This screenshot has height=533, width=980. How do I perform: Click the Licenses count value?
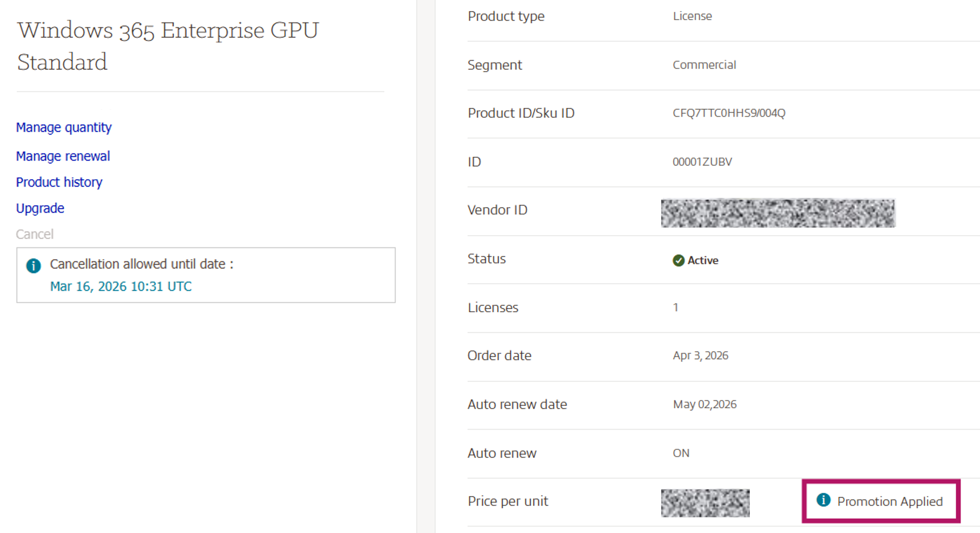pos(675,307)
